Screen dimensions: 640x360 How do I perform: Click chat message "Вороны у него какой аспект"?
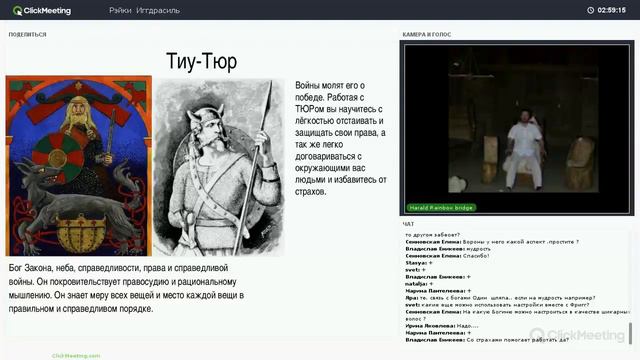[x=492, y=242]
